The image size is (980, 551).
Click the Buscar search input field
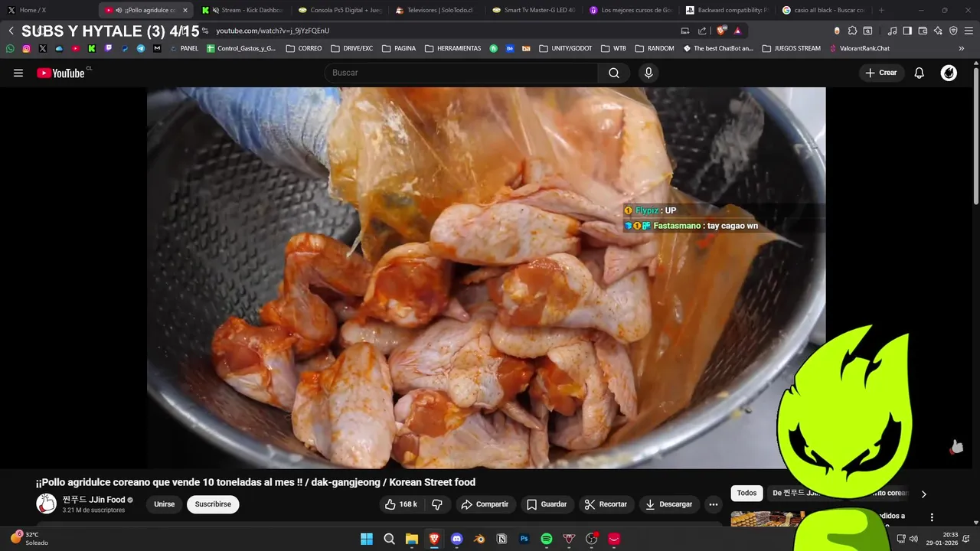click(x=461, y=73)
